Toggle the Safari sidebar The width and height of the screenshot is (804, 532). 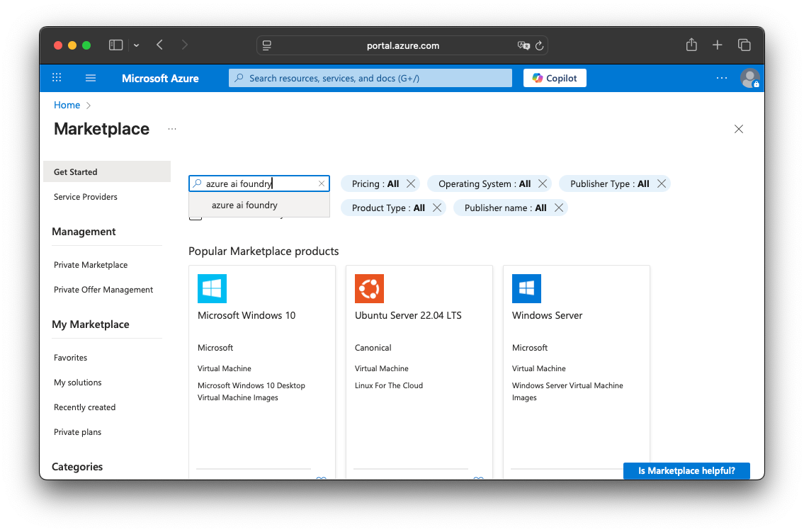pos(116,45)
